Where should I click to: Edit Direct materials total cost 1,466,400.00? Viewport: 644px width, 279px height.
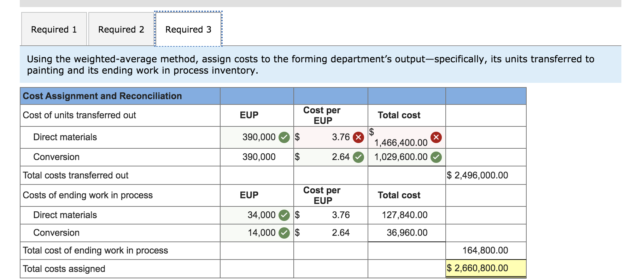(407, 137)
